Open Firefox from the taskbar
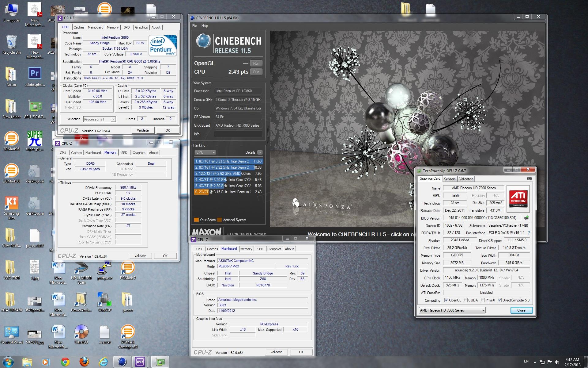The width and height of the screenshot is (588, 368). [x=84, y=362]
